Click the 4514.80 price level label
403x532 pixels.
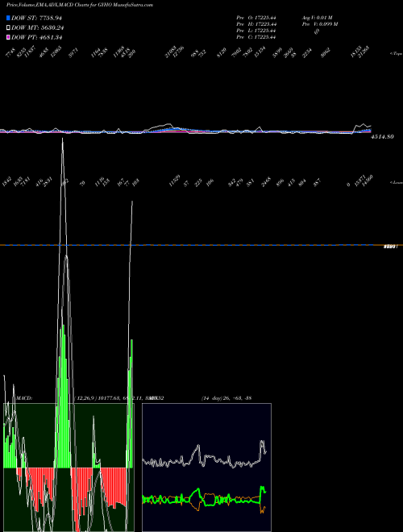click(382, 137)
